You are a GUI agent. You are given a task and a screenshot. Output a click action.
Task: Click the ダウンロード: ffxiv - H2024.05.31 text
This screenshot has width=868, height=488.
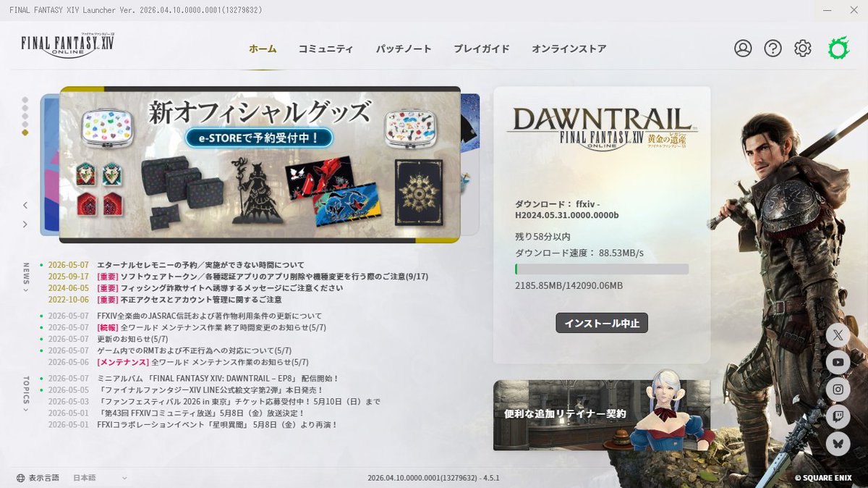(x=567, y=209)
